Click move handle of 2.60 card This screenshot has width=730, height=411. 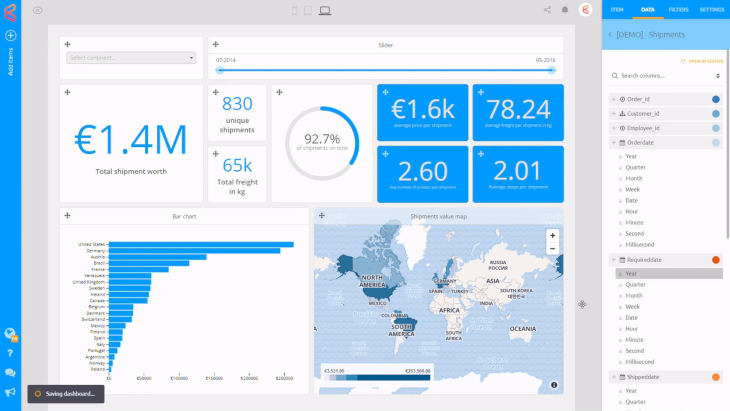coord(385,154)
